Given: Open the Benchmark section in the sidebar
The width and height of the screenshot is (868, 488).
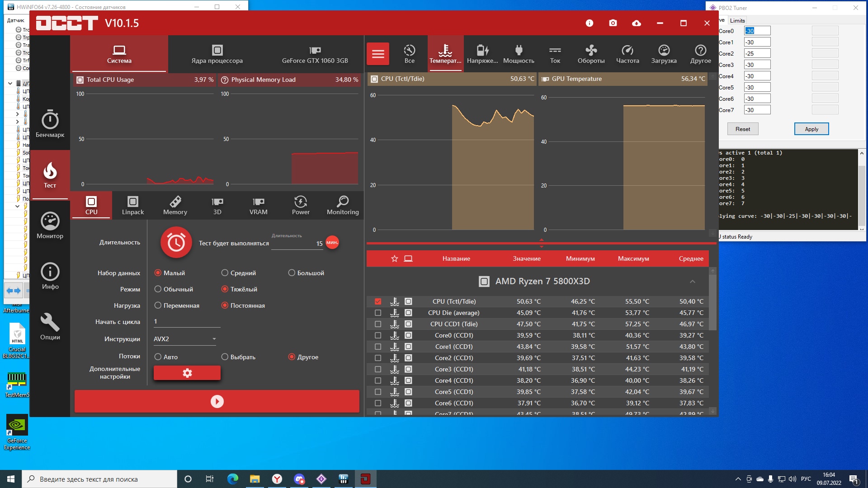Looking at the screenshot, I should [x=50, y=124].
